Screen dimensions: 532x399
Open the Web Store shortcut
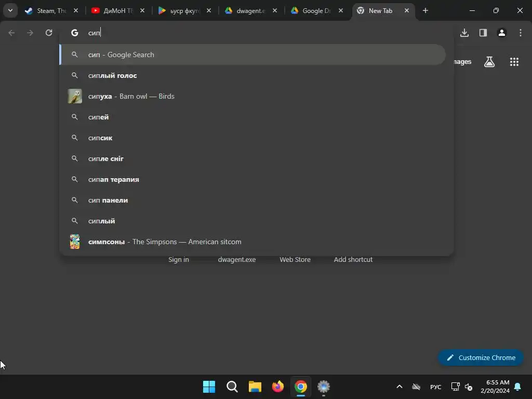pos(295,259)
